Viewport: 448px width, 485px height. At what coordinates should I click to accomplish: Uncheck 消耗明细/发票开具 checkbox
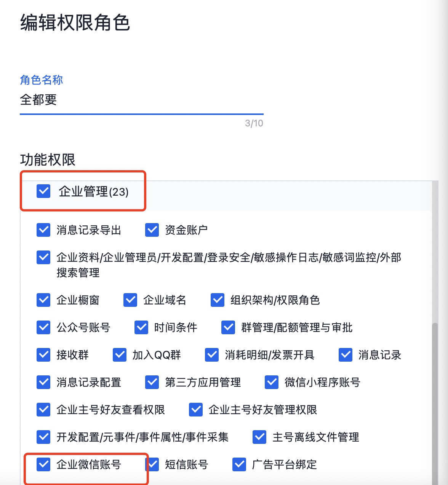(212, 355)
